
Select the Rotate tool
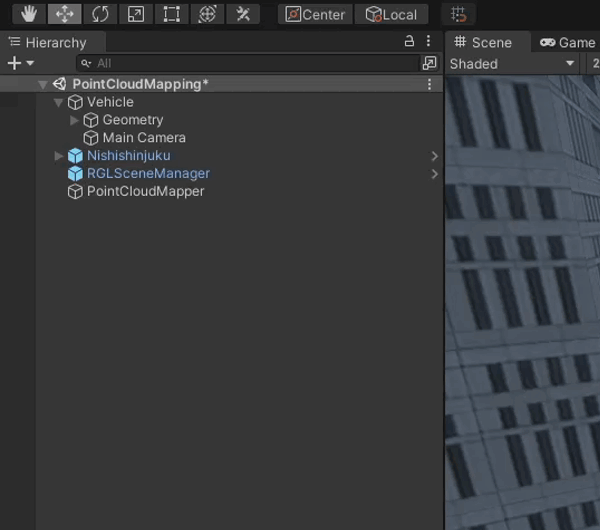pos(100,14)
